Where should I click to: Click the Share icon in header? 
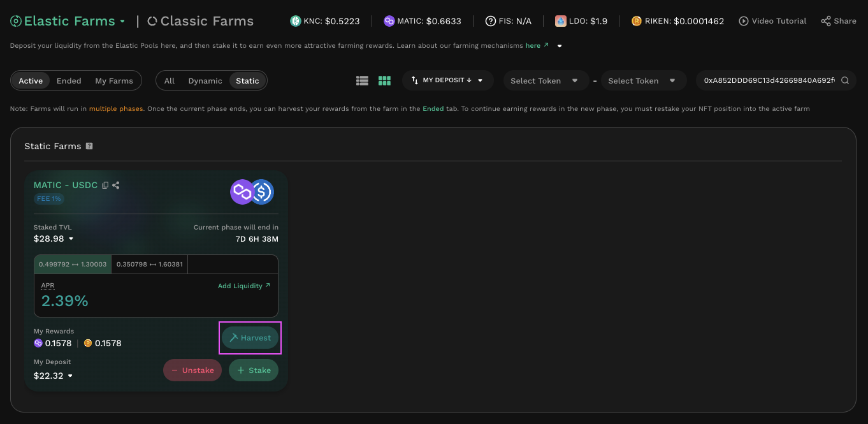[x=826, y=21]
